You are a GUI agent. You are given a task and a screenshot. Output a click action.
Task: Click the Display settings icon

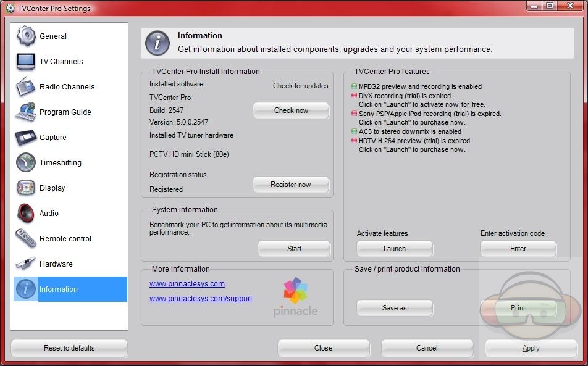pyautogui.click(x=26, y=188)
